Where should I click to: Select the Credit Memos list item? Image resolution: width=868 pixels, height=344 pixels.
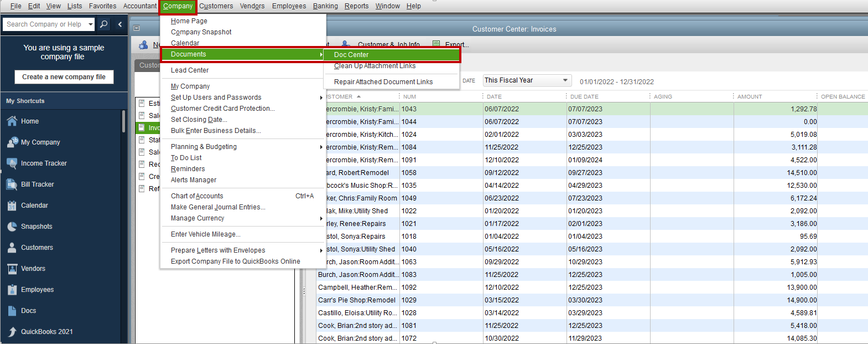(x=148, y=177)
